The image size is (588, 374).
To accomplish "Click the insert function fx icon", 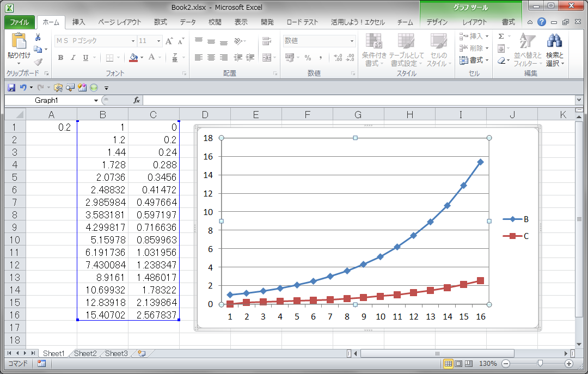I will click(x=137, y=100).
